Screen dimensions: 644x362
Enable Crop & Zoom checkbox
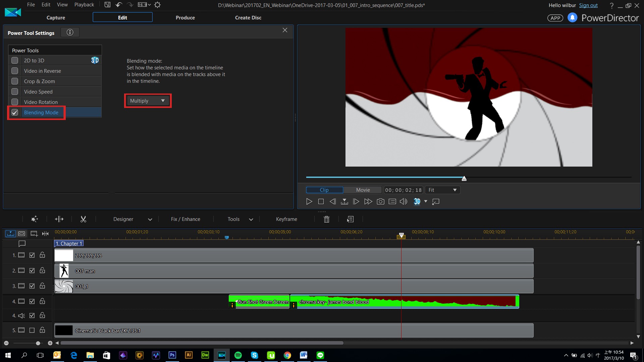tap(15, 81)
